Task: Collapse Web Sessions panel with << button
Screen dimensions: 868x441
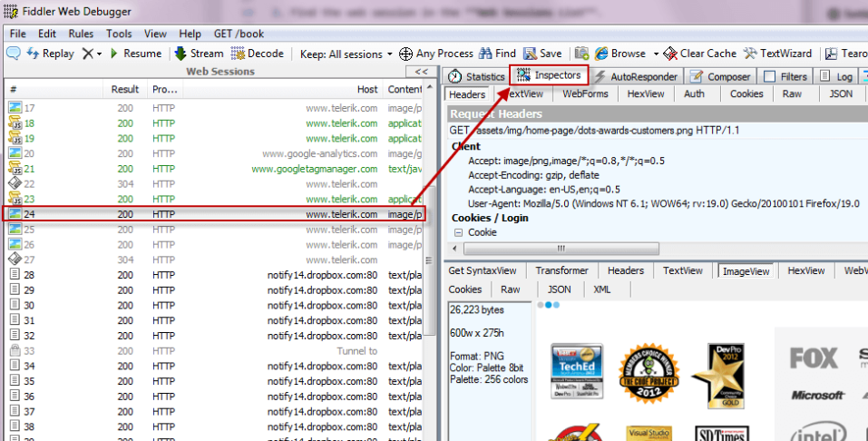Action: (x=421, y=72)
